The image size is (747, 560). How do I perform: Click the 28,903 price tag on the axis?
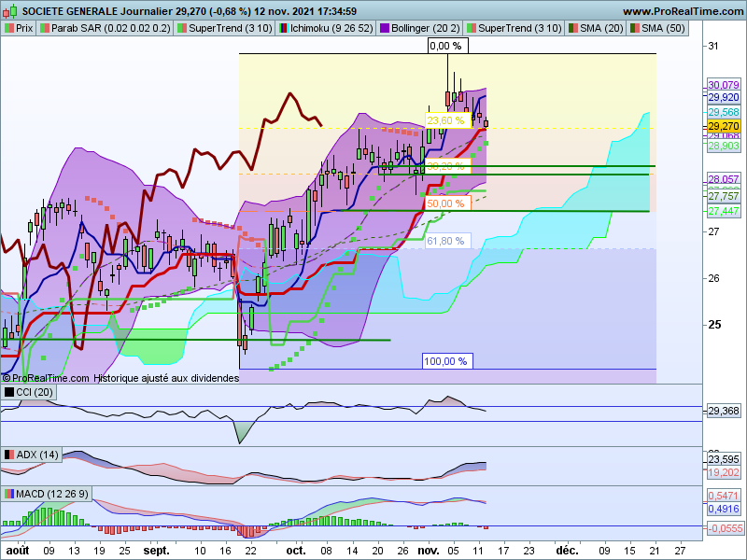tap(723, 146)
